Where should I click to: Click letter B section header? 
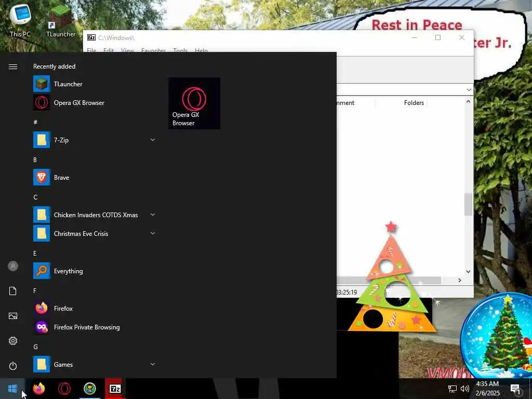pyautogui.click(x=35, y=160)
